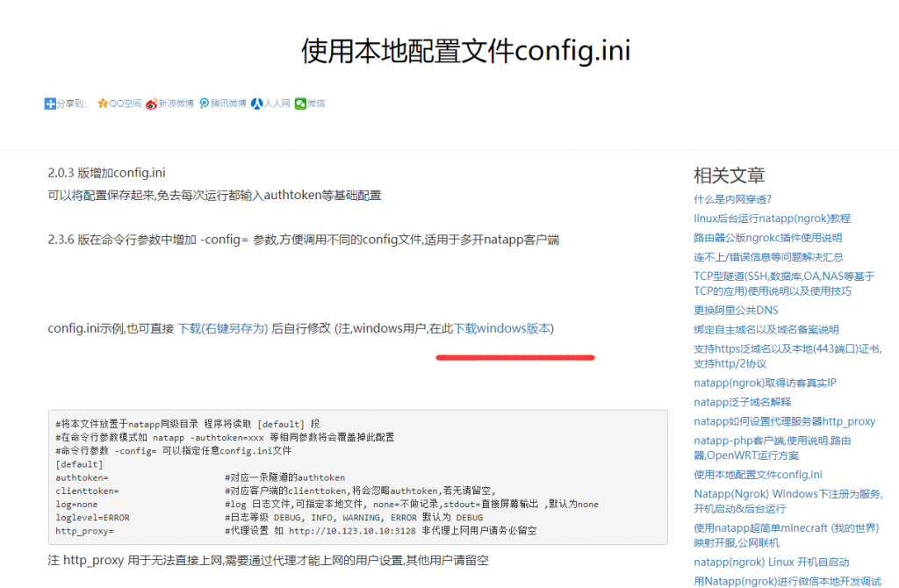Click the line 2.0.3 版增加config.ini
The width and height of the screenshot is (899, 588).
coord(106,173)
